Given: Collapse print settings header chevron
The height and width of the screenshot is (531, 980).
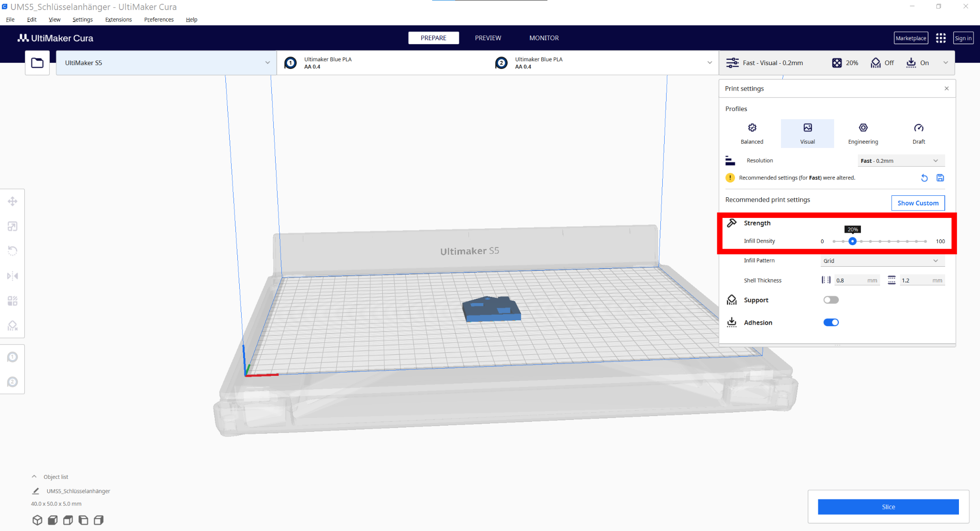Looking at the screenshot, I should [946, 63].
